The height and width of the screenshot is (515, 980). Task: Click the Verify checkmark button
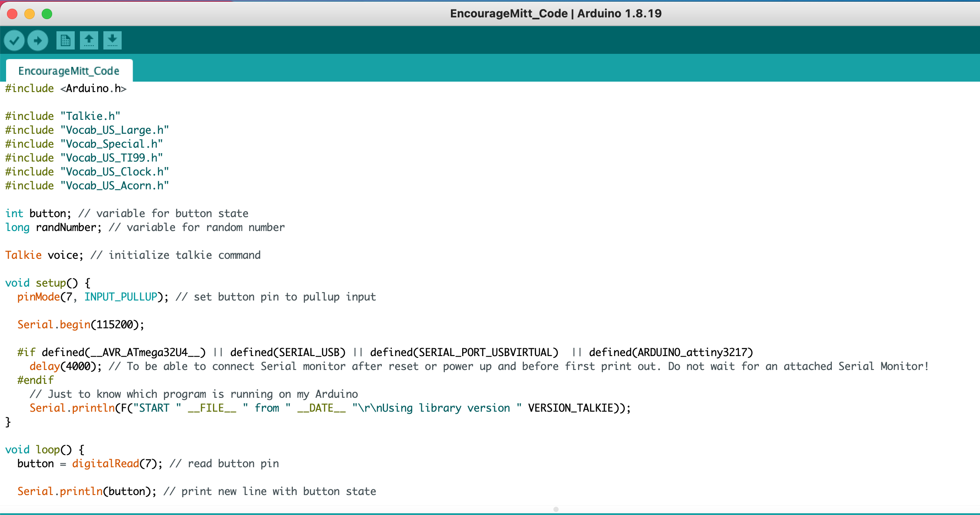14,41
